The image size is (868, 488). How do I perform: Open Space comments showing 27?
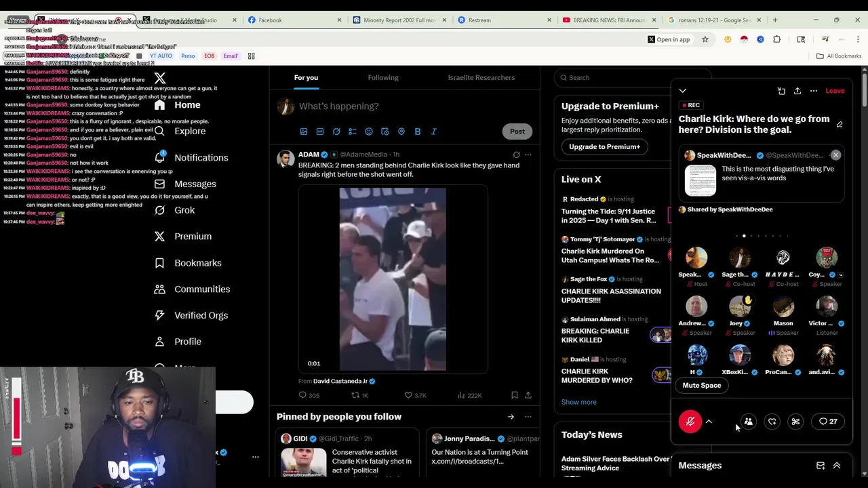pyautogui.click(x=828, y=422)
